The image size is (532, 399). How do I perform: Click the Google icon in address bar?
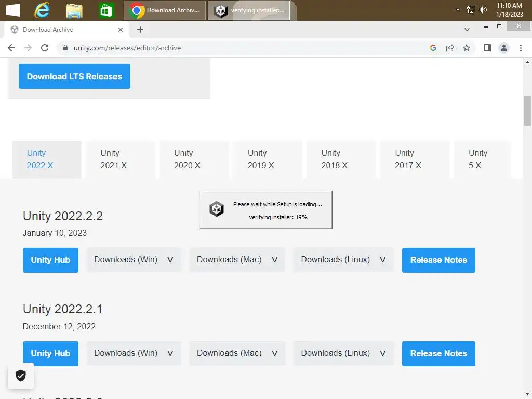click(x=433, y=48)
